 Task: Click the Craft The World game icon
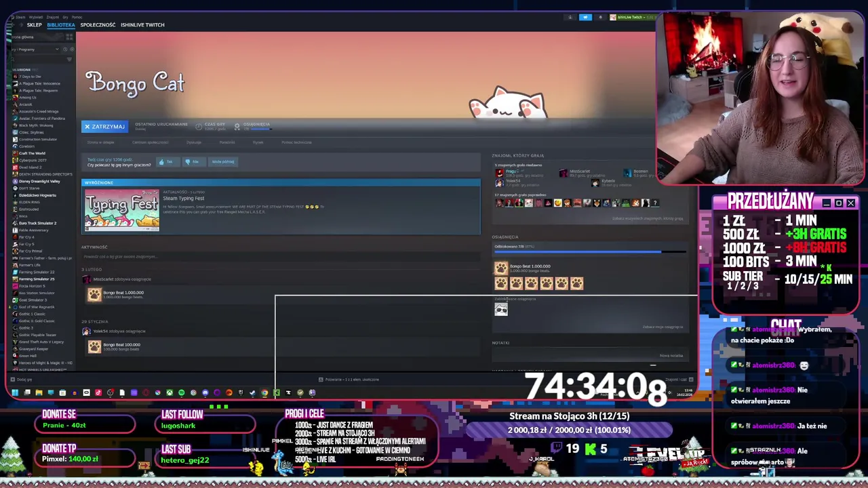coord(15,153)
